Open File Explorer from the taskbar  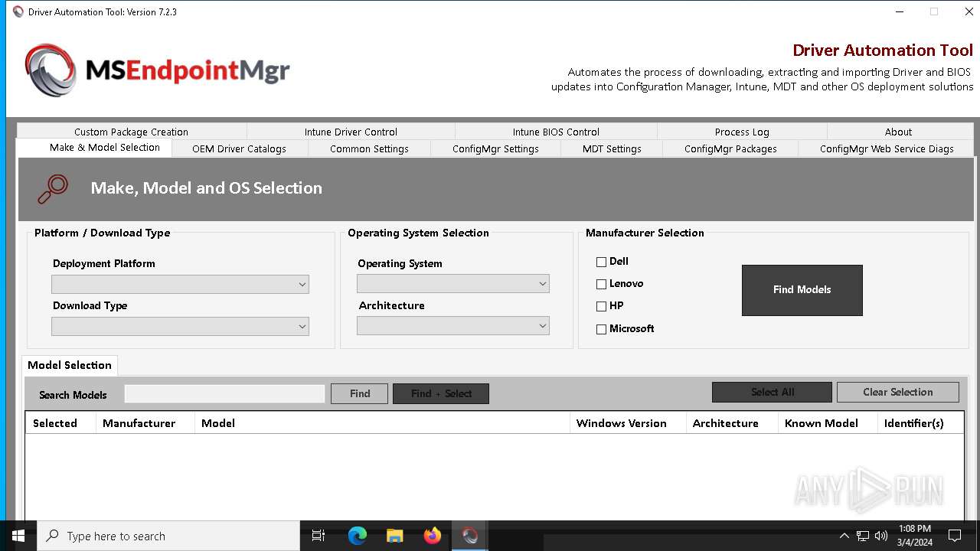395,536
